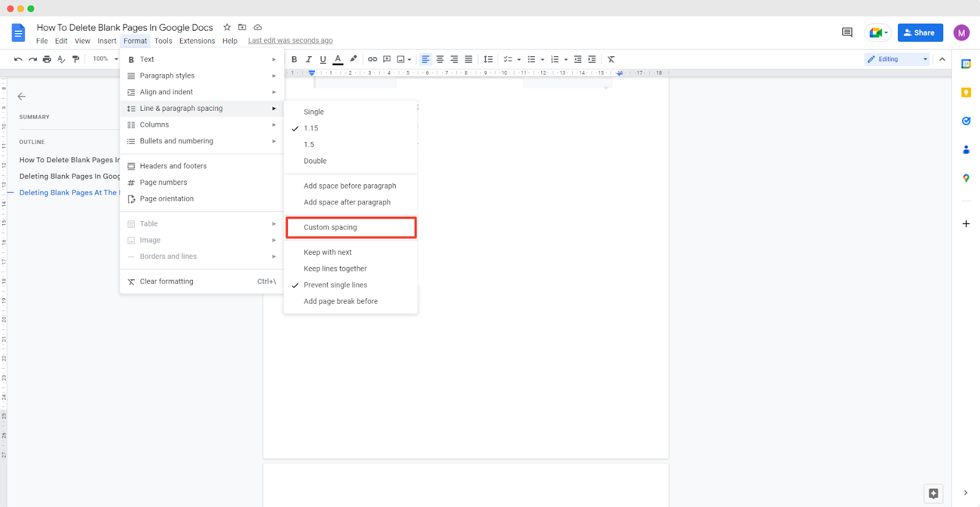This screenshot has width=980, height=507.
Task: Star the document title
Action: click(227, 27)
